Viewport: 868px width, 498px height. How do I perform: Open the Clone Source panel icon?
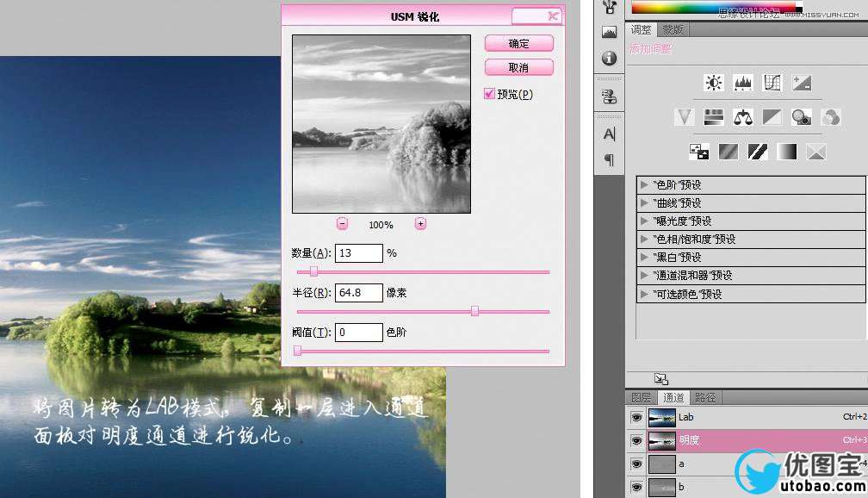click(x=610, y=97)
